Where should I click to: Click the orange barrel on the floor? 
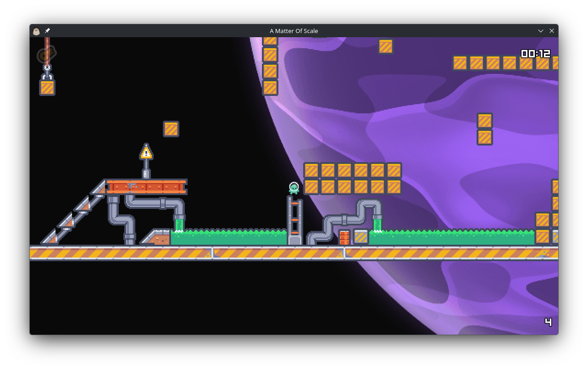(344, 237)
